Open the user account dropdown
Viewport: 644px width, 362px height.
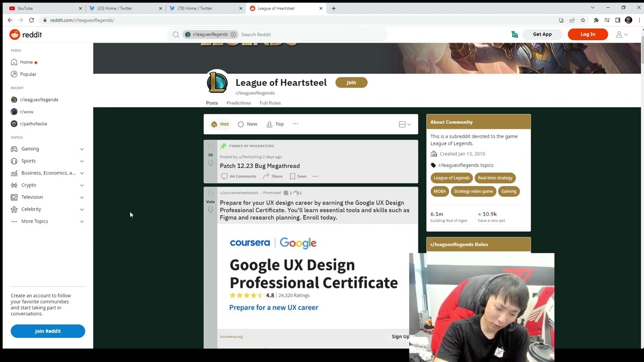click(622, 34)
